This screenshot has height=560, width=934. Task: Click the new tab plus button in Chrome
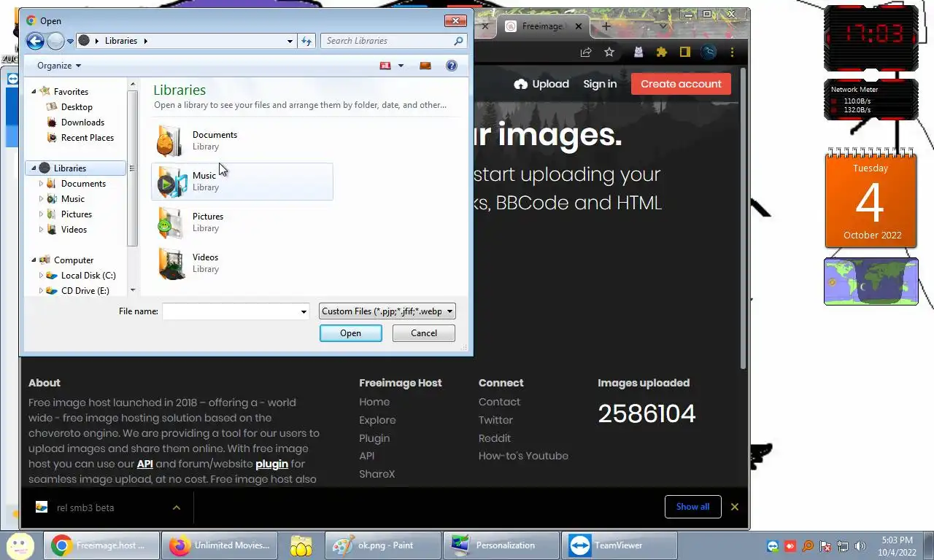(x=606, y=26)
